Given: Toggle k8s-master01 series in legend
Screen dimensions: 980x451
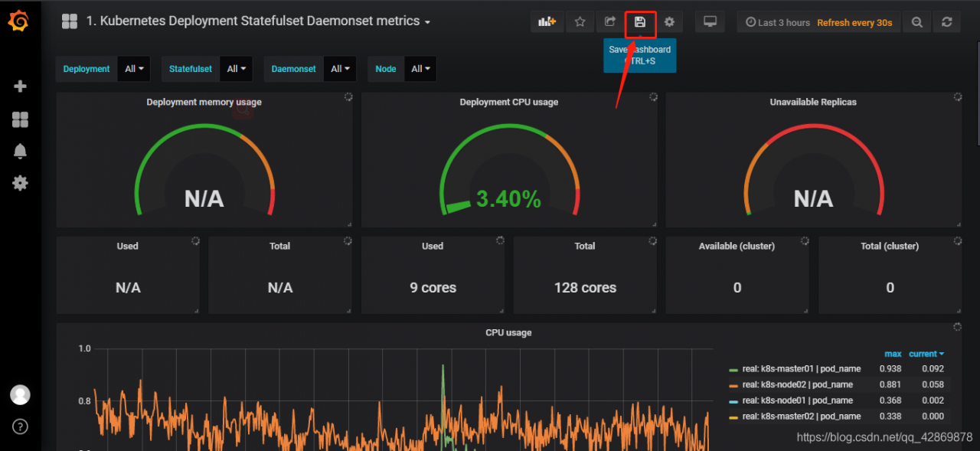Looking at the screenshot, I should 802,369.
